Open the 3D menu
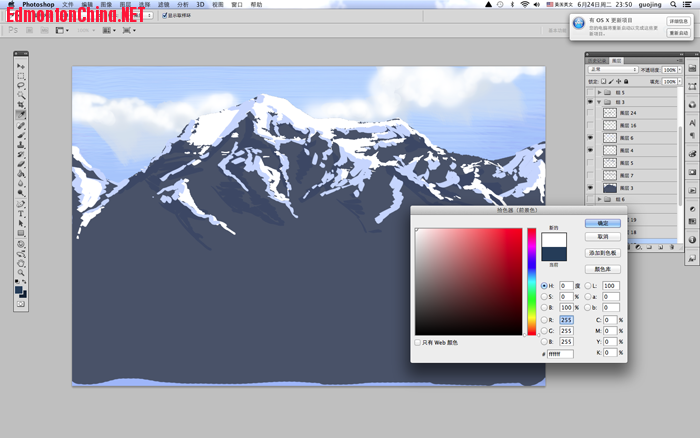 tap(200, 5)
